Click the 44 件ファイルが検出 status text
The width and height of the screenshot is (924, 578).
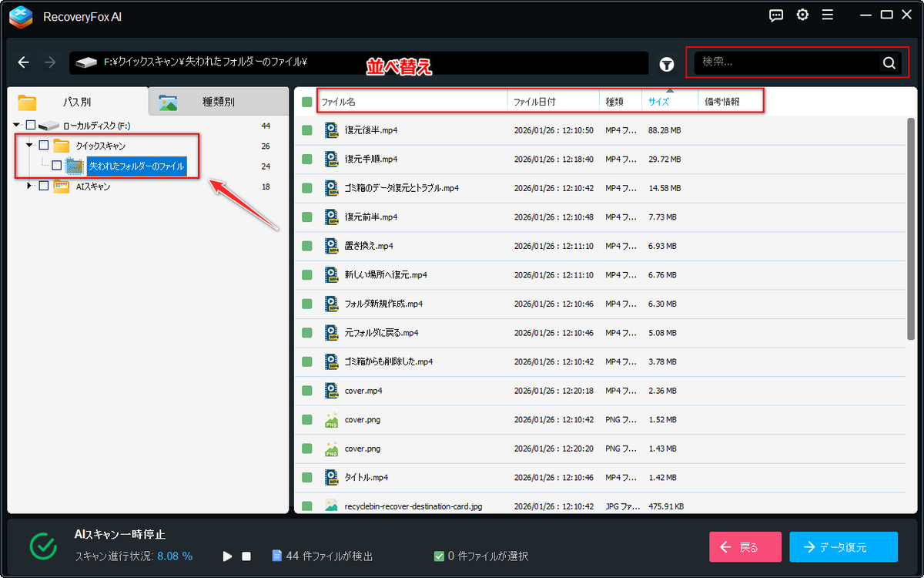click(x=330, y=556)
